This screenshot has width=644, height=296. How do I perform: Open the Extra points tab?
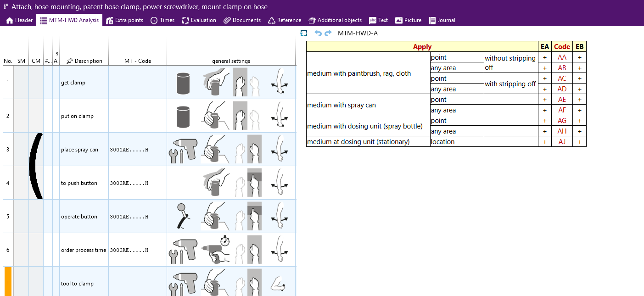click(124, 20)
